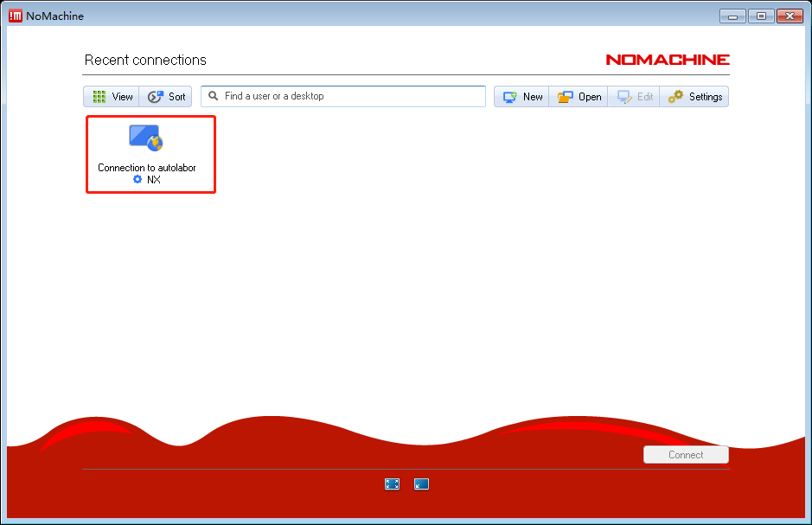Select the autolabor connection monitor icon
Viewport: 812px width, 525px height.
[145, 138]
